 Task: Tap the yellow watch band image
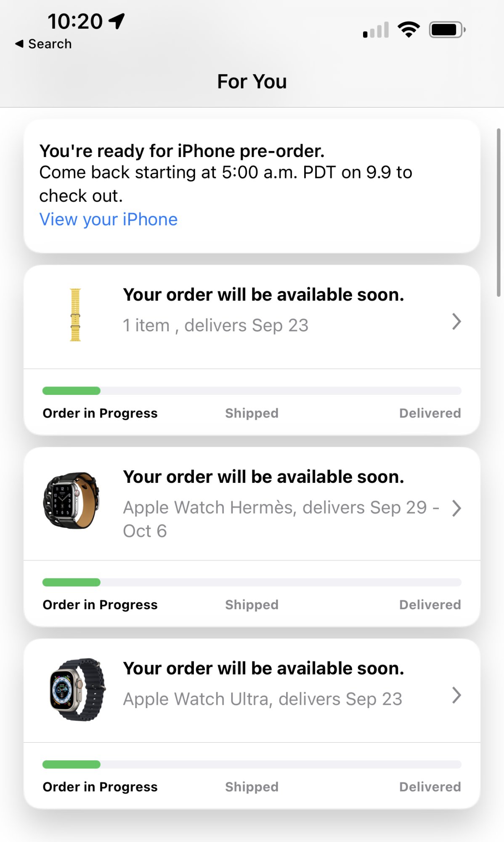click(75, 314)
